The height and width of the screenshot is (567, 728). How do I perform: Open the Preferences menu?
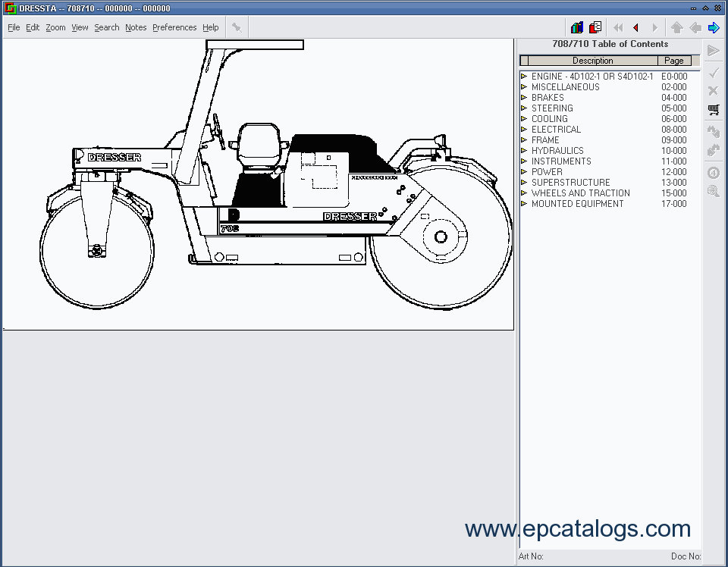click(174, 27)
